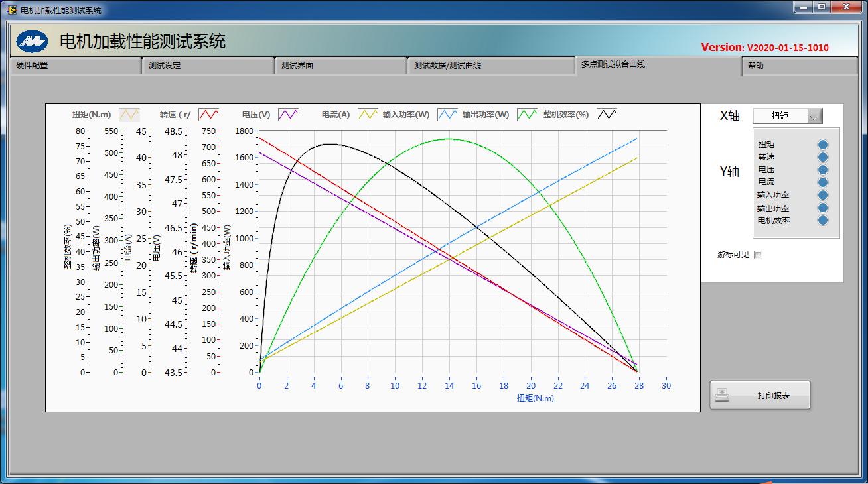
Task: Click the blue 输入功率 legend line icon
Action: pyautogui.click(x=447, y=115)
